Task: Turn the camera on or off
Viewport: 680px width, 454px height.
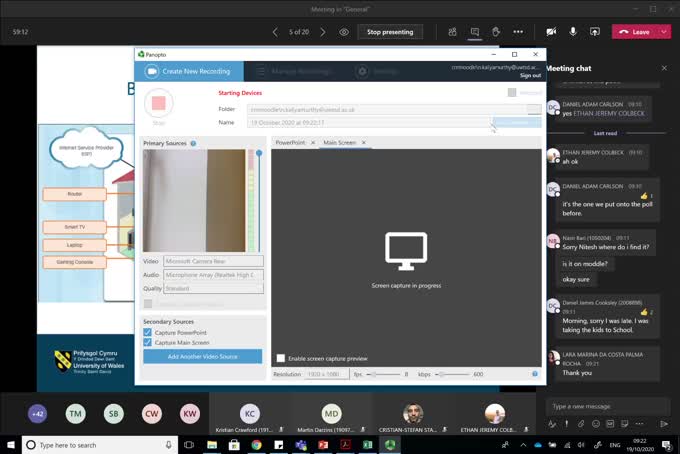Action: tap(551, 32)
